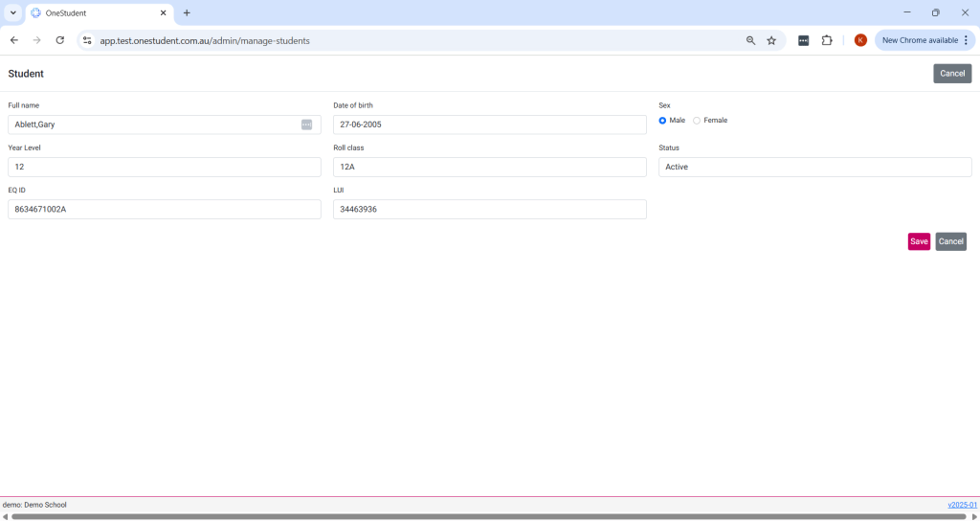Open the New Chrome available menu
The width and height of the screenshot is (980, 521).
924,40
